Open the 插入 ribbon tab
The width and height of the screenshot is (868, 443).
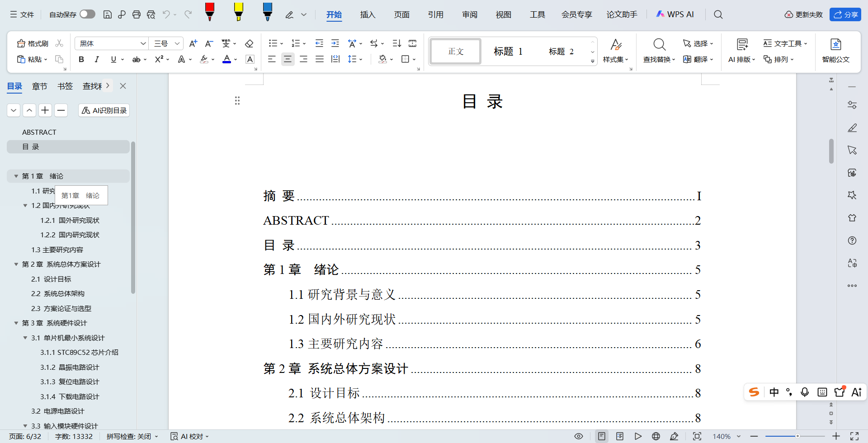[368, 14]
